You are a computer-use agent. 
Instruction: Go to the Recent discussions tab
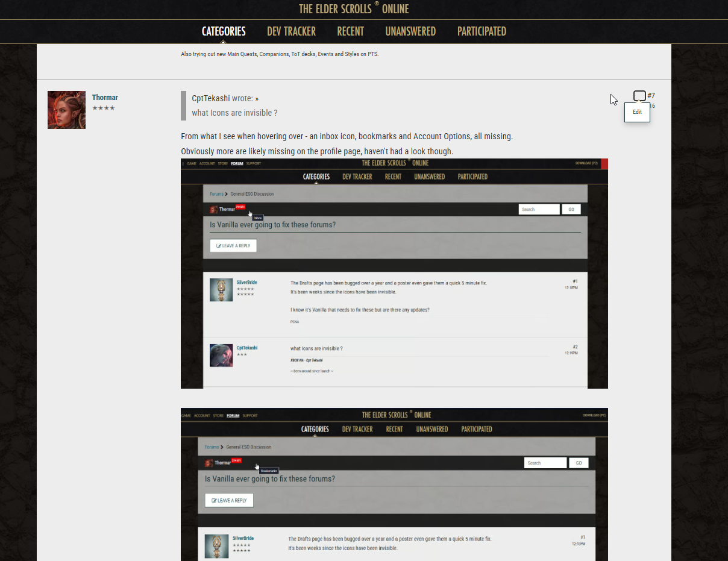tap(350, 31)
